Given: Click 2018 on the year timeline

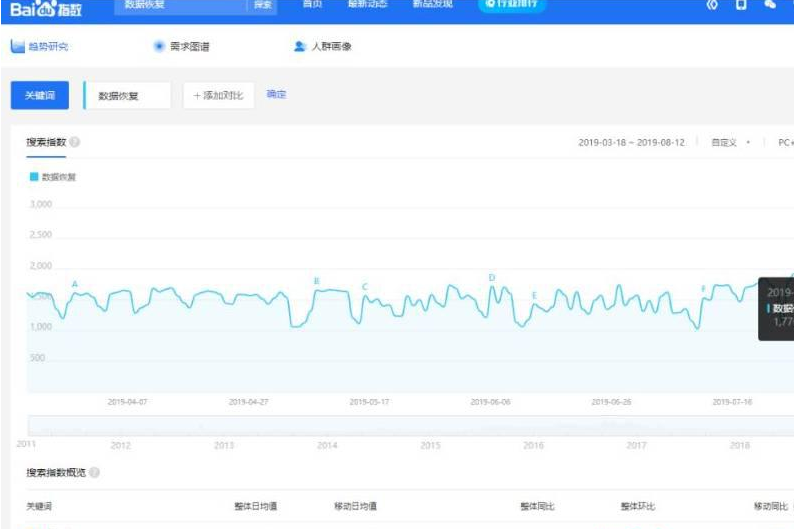Looking at the screenshot, I should (x=740, y=445).
